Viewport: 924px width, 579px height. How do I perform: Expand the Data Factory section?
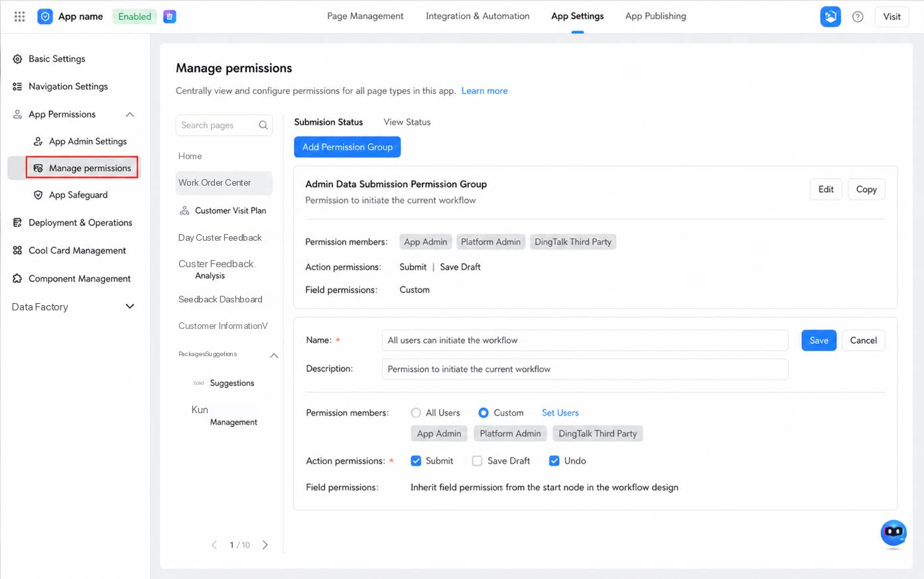(130, 306)
